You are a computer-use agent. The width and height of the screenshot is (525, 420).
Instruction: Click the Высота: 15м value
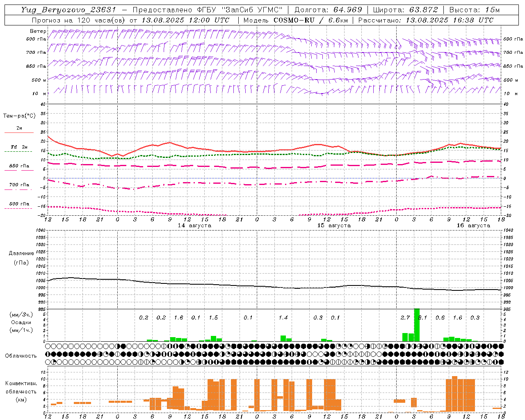click(474, 10)
